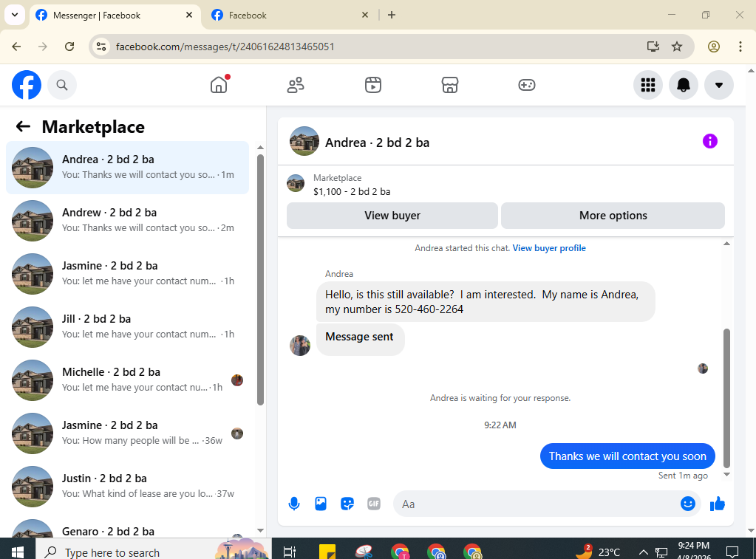Choose a GIF icon

tap(374, 504)
